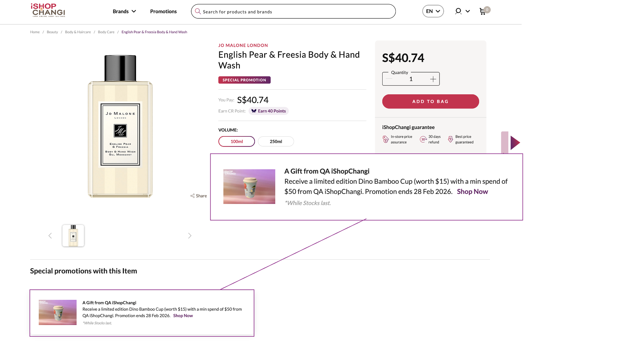Expand the account dropdown chevron
644x341 pixels.
coord(468,11)
